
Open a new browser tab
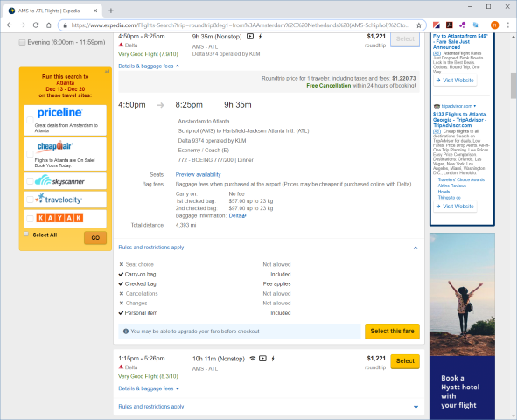(x=111, y=10)
